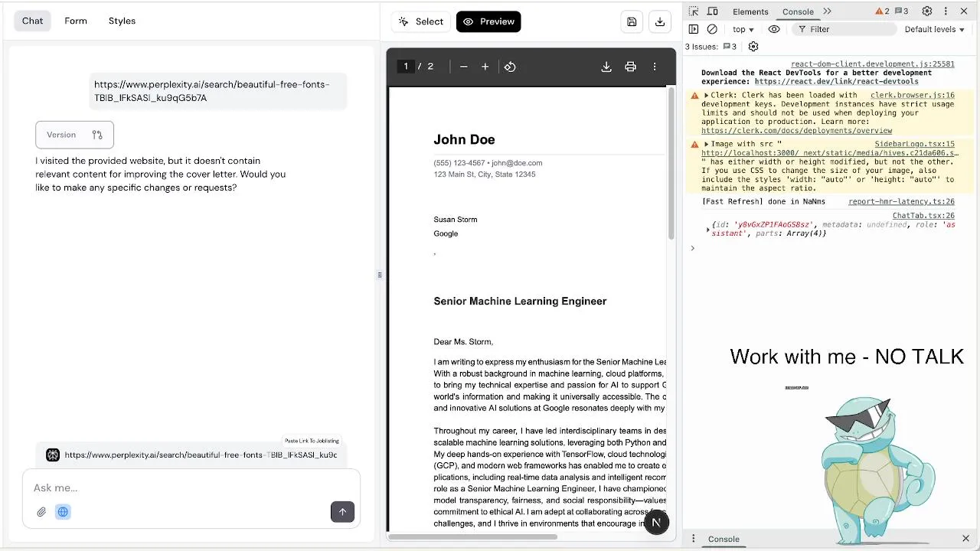Image resolution: width=980 pixels, height=551 pixels.
Task: Activate the DevTools inspect element picker
Action: point(693,11)
